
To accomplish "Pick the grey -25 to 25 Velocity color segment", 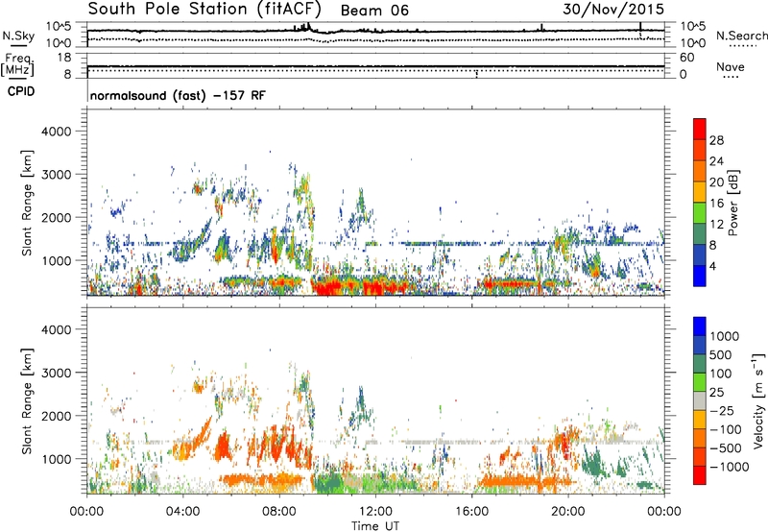I will tap(700, 400).
